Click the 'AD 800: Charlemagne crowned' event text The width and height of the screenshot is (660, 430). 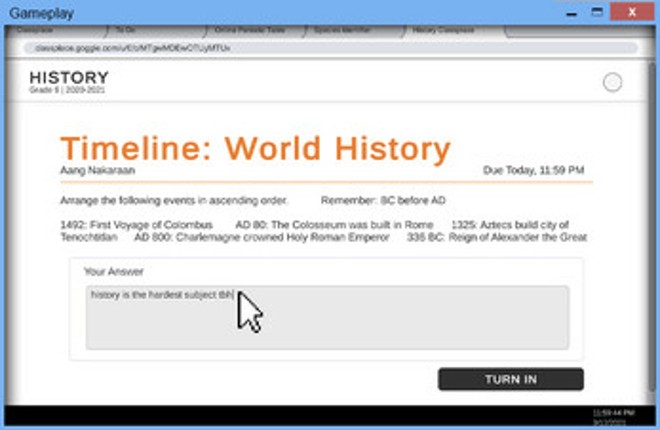[262, 237]
